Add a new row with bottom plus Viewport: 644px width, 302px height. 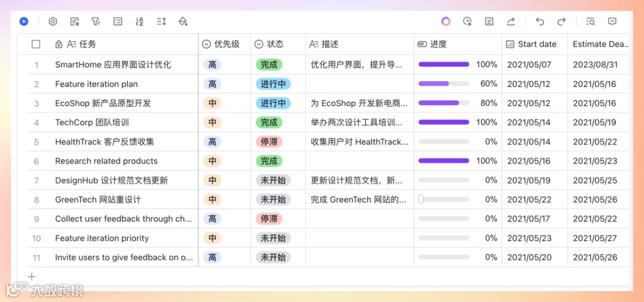[32, 276]
